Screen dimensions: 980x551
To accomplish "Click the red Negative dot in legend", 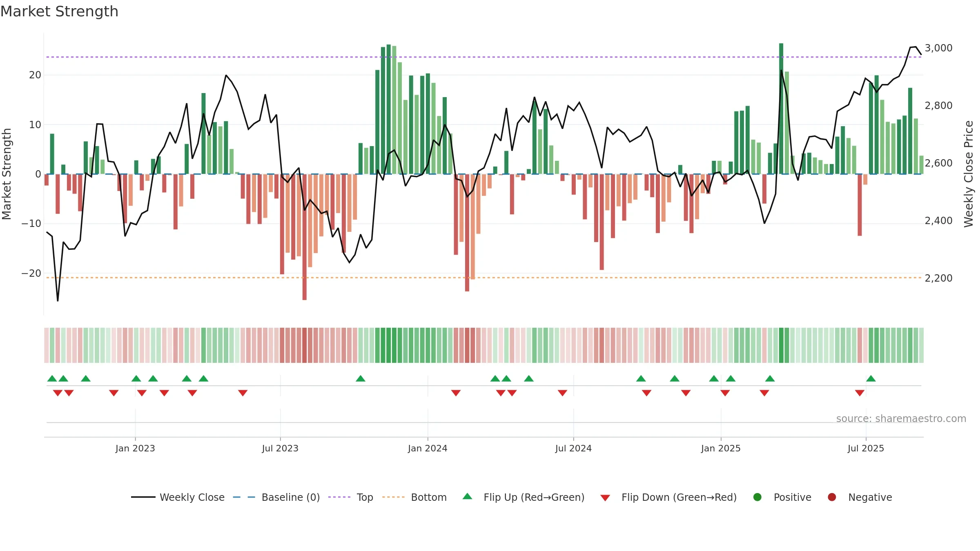I will pos(832,497).
